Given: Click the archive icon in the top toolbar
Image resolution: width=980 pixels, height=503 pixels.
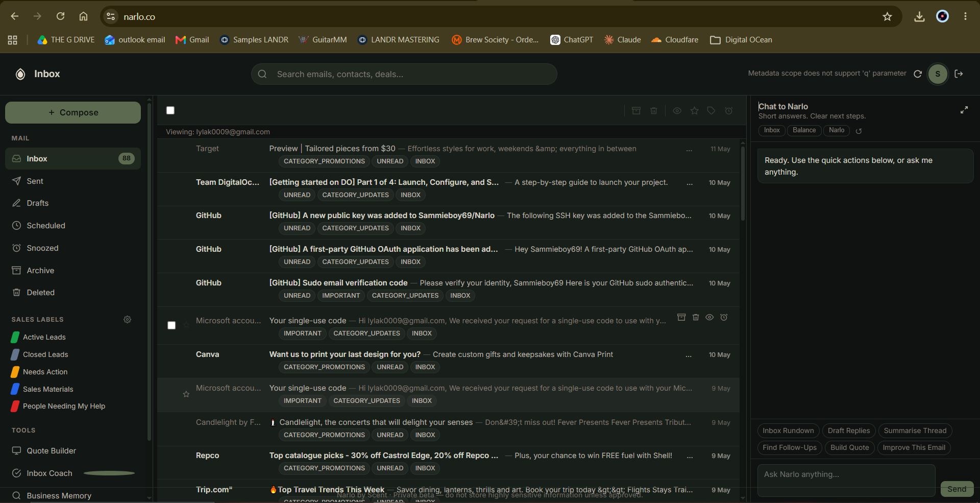Looking at the screenshot, I should point(636,111).
